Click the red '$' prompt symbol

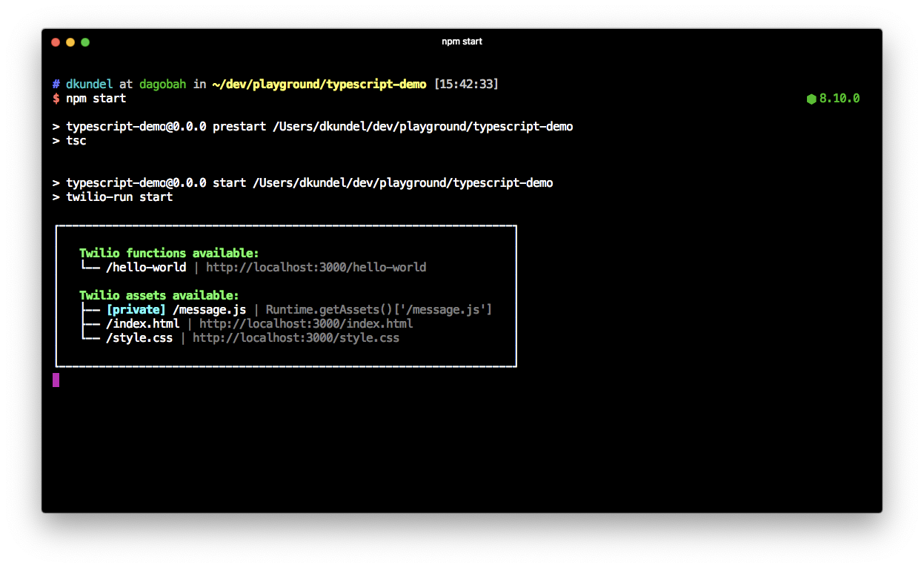pos(56,98)
